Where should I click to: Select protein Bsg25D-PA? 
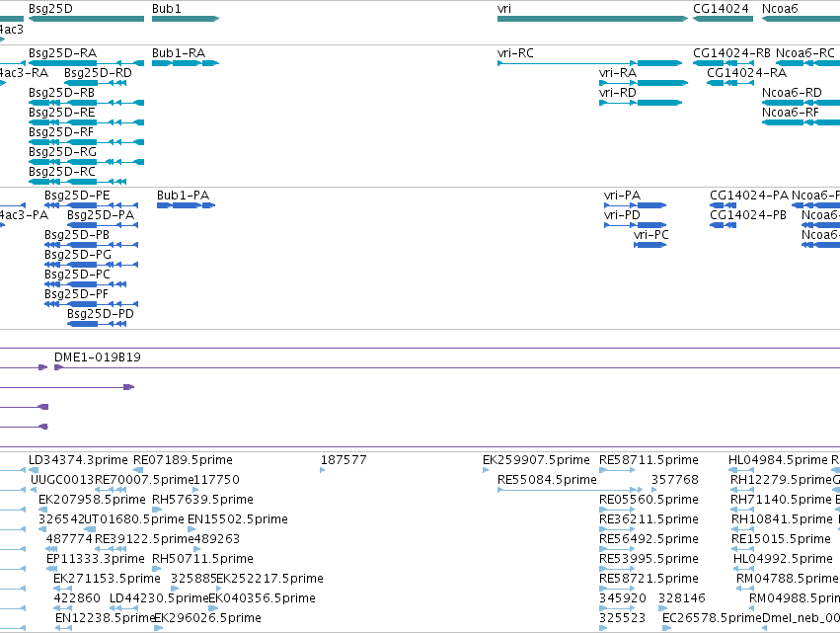click(103, 225)
